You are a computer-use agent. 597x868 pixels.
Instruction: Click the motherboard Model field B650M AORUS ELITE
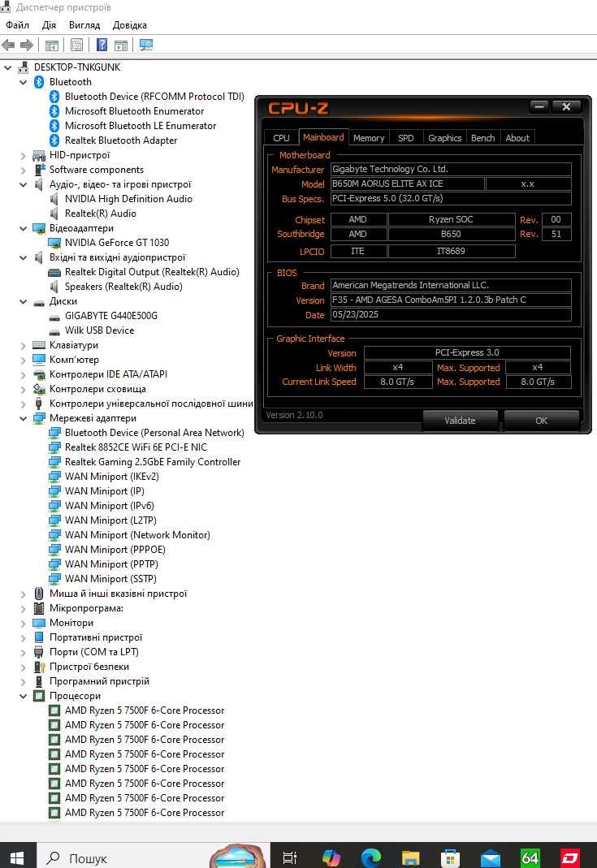coord(407,184)
